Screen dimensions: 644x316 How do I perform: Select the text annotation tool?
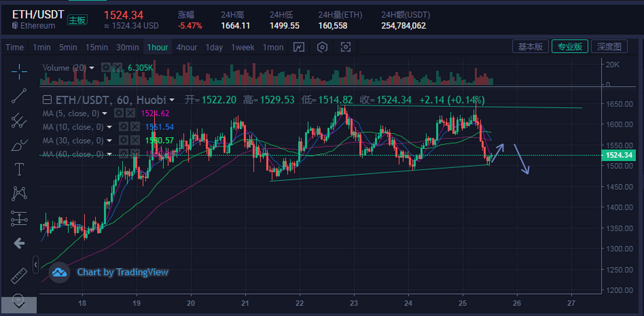pos(19,169)
